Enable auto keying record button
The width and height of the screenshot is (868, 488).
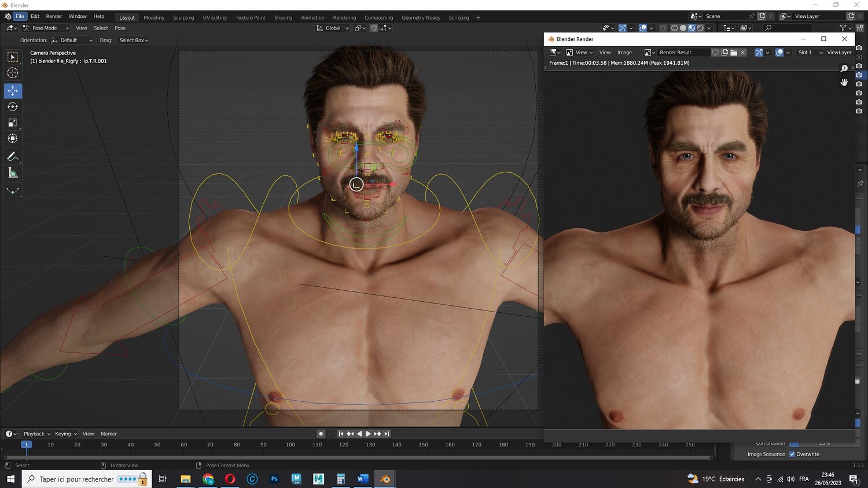pyautogui.click(x=321, y=434)
